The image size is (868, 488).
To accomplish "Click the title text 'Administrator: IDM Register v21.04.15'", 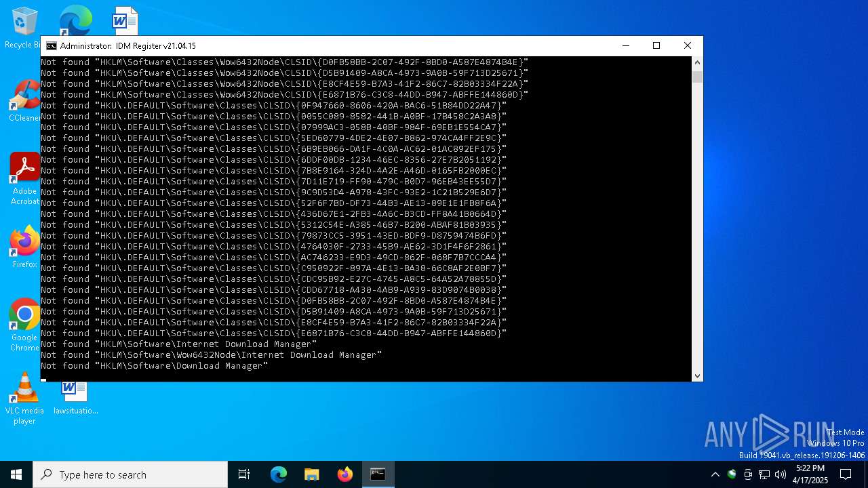I will [x=128, y=46].
